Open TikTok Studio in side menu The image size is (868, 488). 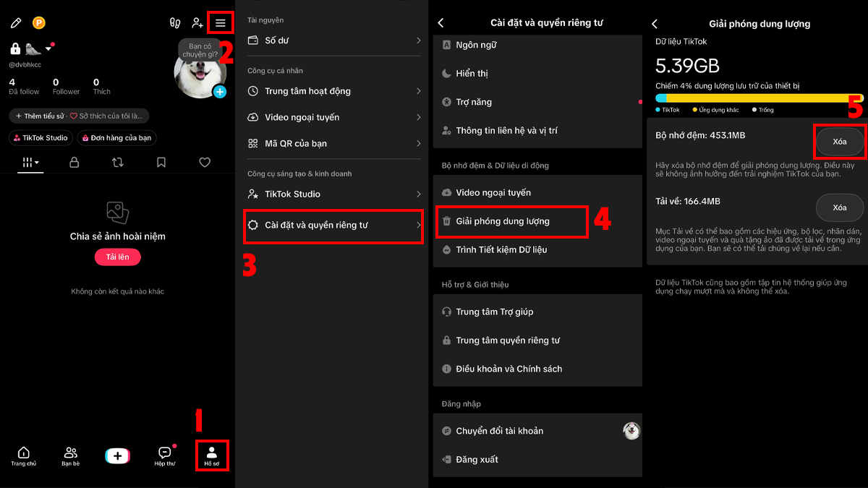(x=334, y=194)
